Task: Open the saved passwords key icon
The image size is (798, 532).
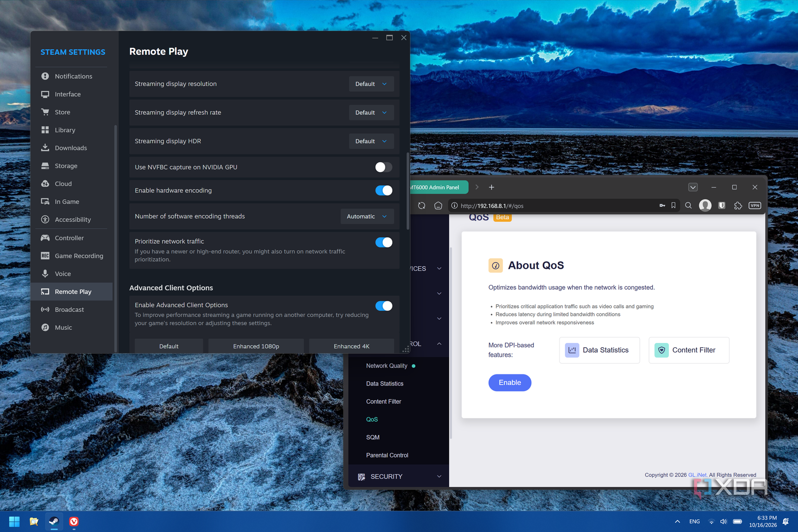Action: tap(662, 206)
